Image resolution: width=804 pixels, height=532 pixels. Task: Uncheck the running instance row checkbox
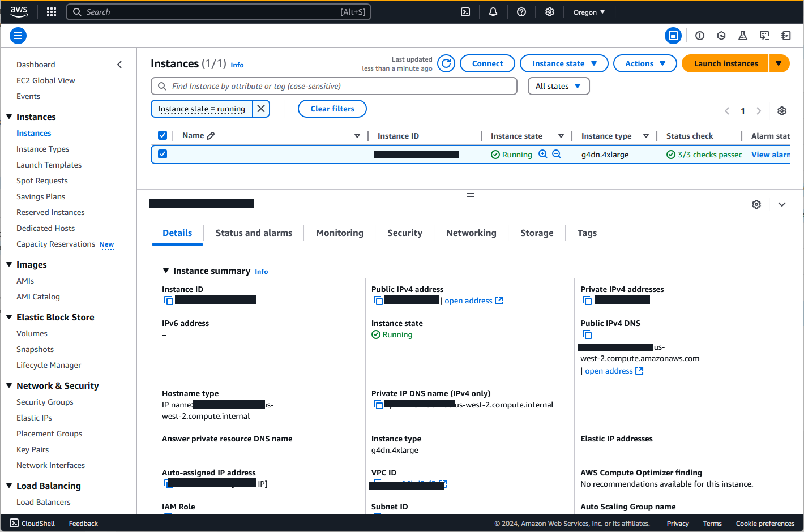tap(162, 154)
